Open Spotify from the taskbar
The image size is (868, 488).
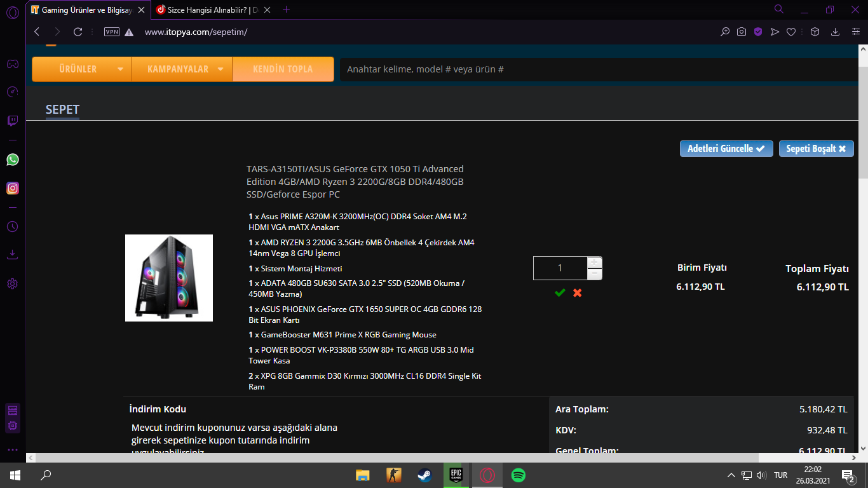519,475
